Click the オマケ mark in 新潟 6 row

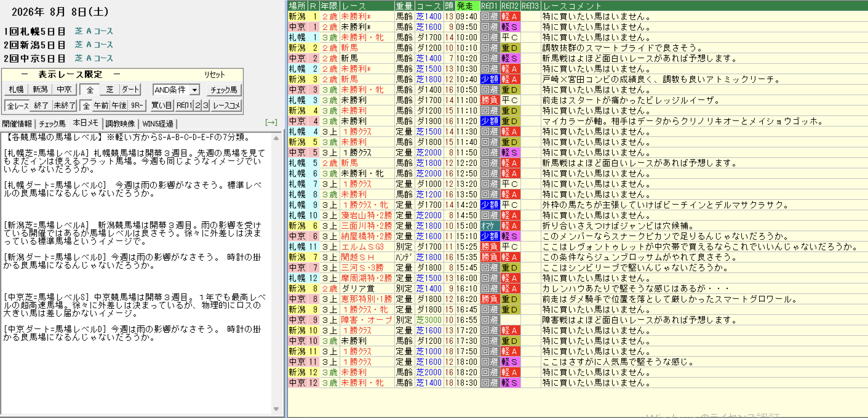(490, 226)
